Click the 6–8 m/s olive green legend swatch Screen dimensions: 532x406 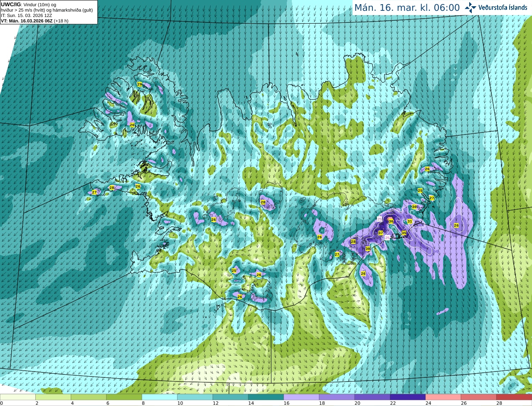(x=124, y=397)
